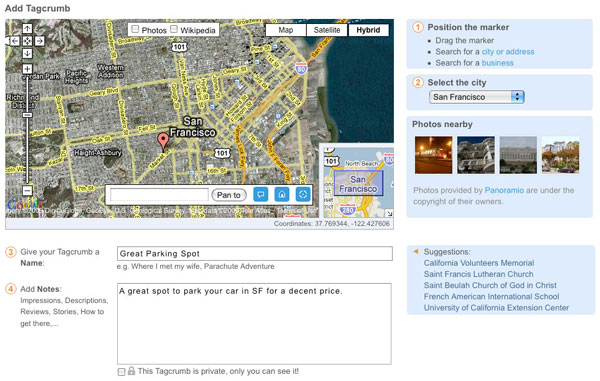Switch to Map view
Image resolution: width=600 pixels, height=381 pixels.
286,30
